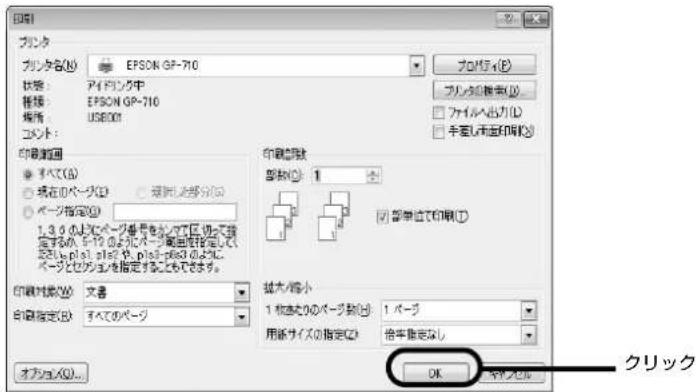Viewport: 696px width, 392px height.
Task: Toggle the 部単位で印刷 collate checkbox
Action: click(383, 217)
